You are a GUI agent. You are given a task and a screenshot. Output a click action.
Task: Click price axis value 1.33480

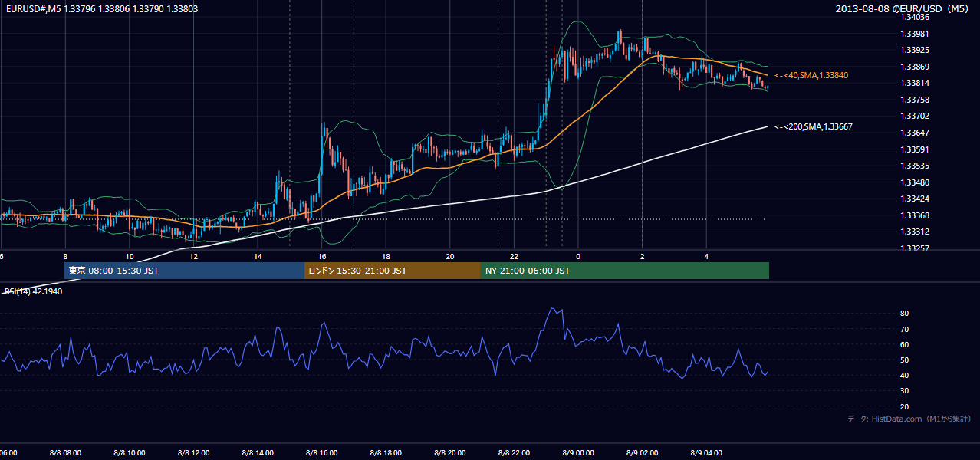coord(914,182)
